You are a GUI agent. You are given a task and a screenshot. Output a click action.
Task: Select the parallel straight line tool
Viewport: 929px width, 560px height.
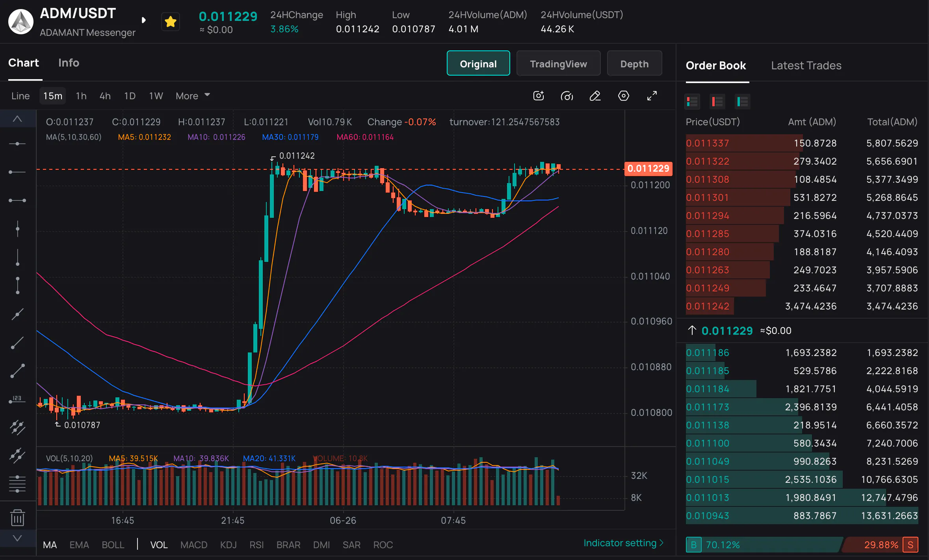(x=17, y=456)
